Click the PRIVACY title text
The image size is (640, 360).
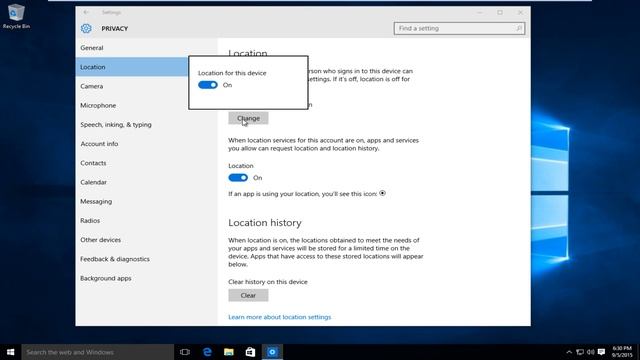115,29
